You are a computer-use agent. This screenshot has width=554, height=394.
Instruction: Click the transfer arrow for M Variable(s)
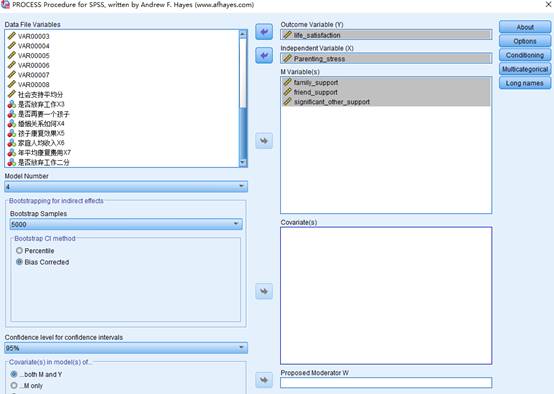pyautogui.click(x=264, y=141)
